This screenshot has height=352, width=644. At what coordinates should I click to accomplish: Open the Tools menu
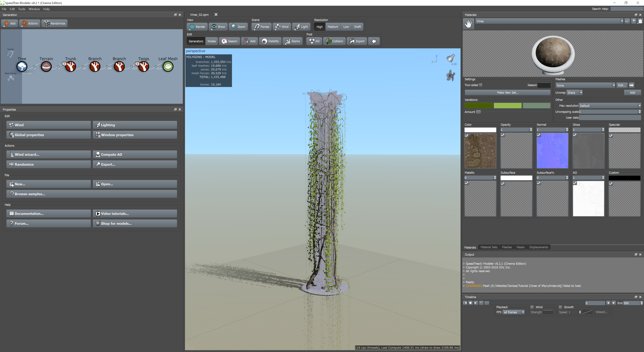(22, 9)
